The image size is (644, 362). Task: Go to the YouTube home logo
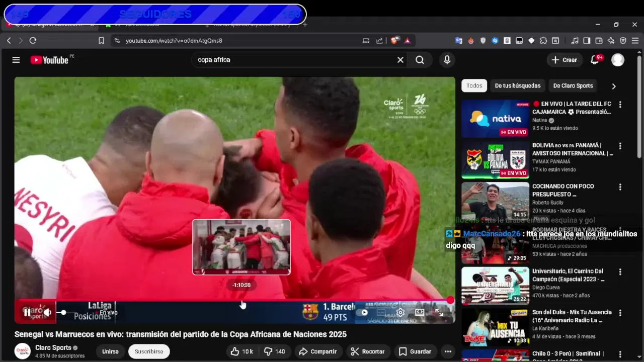pos(49,60)
